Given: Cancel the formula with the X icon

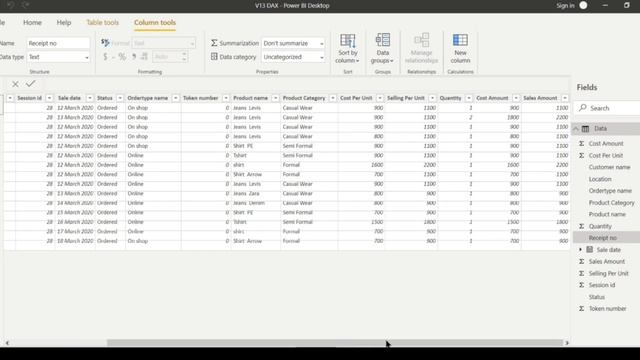Looking at the screenshot, I should (x=15, y=84).
